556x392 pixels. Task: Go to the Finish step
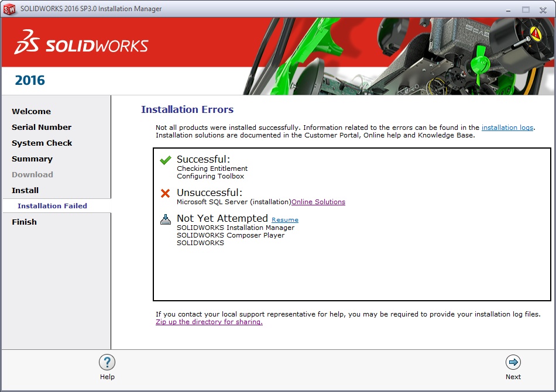point(24,222)
